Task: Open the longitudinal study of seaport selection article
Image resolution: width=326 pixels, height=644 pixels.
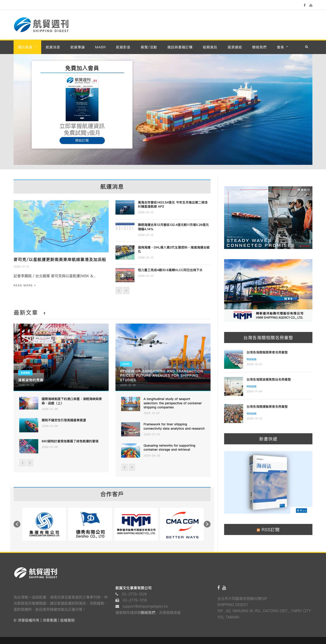Action: (173, 403)
